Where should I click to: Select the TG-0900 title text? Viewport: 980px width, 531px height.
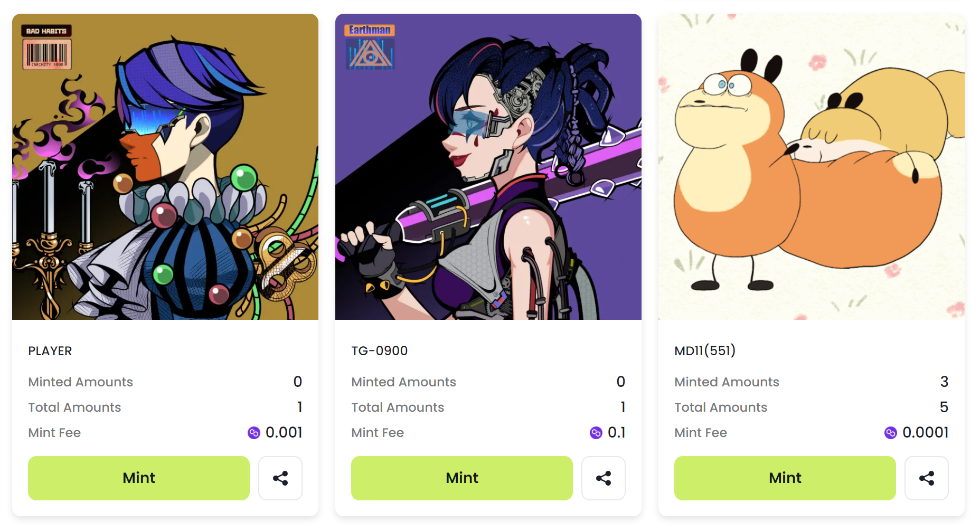[x=380, y=351]
